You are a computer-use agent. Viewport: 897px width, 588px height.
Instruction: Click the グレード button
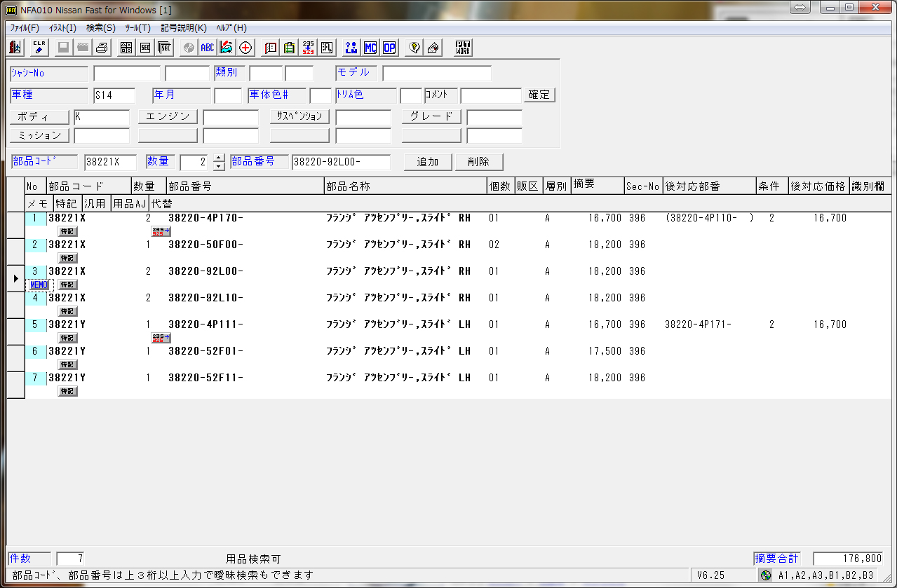coord(431,117)
